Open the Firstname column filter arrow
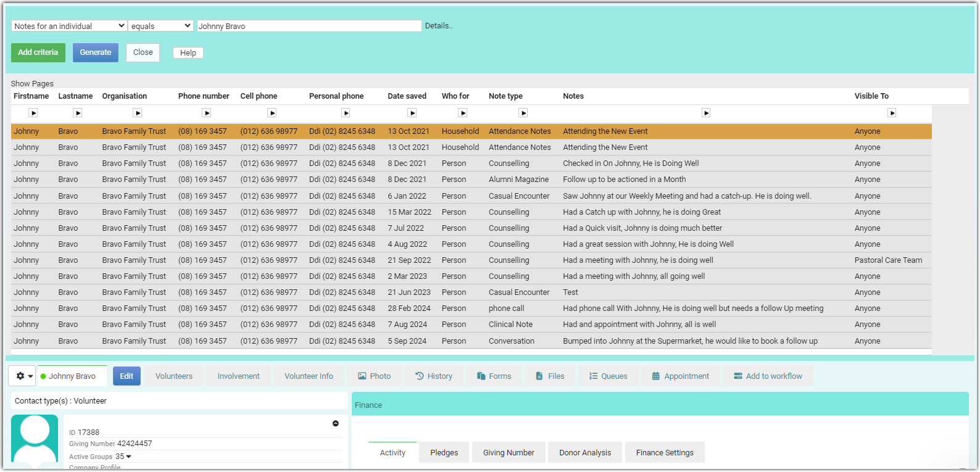980x472 pixels. click(x=33, y=113)
